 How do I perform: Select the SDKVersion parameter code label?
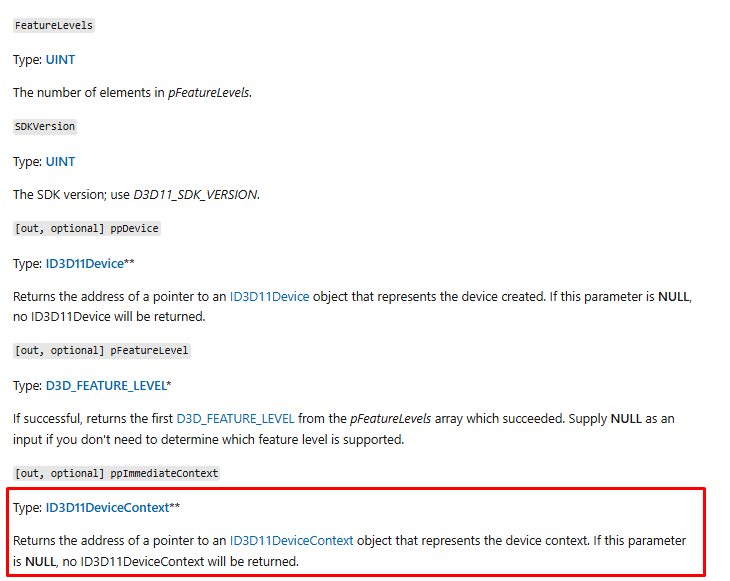pos(45,127)
